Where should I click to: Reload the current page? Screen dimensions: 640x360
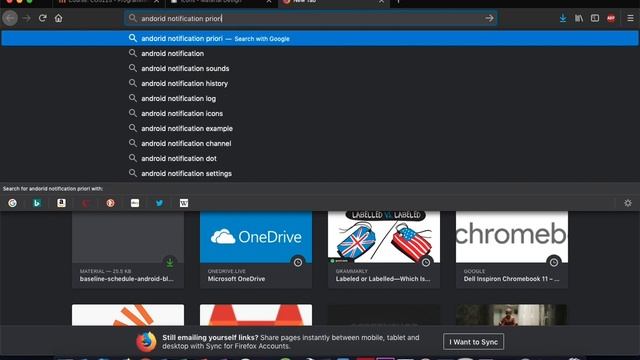(42, 18)
